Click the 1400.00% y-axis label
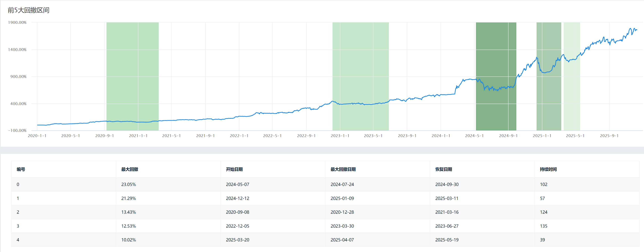The height and width of the screenshot is (252, 644). [17, 50]
